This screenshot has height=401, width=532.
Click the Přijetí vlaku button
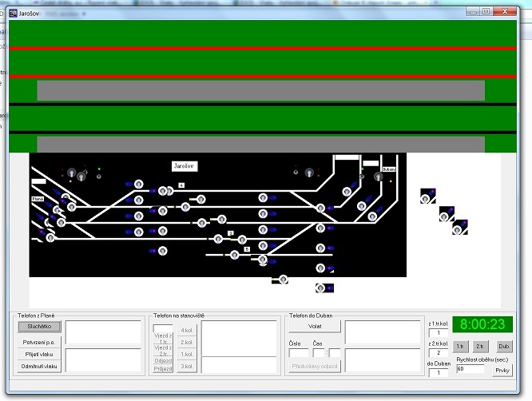point(39,354)
